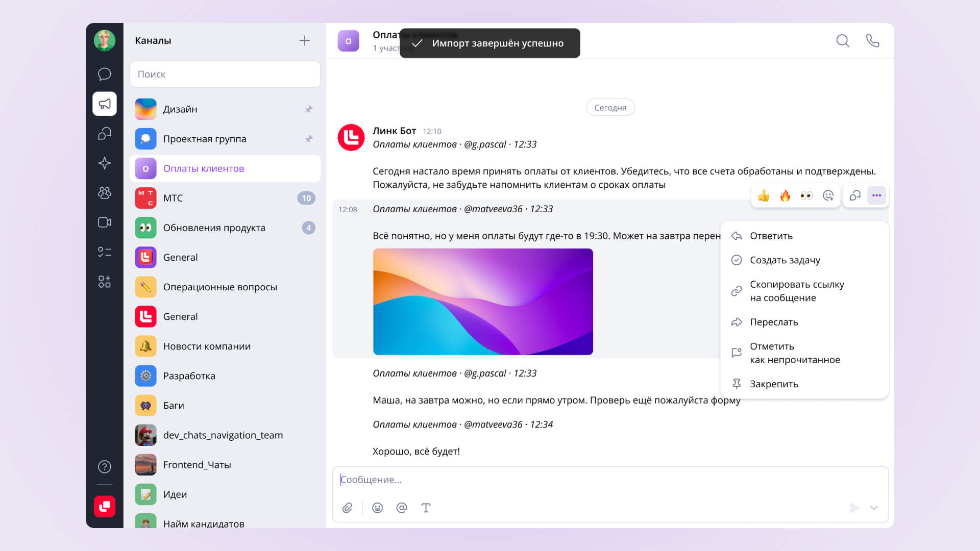Insert a mention with the @ icon
Screen dimensions: 980x551
402,508
